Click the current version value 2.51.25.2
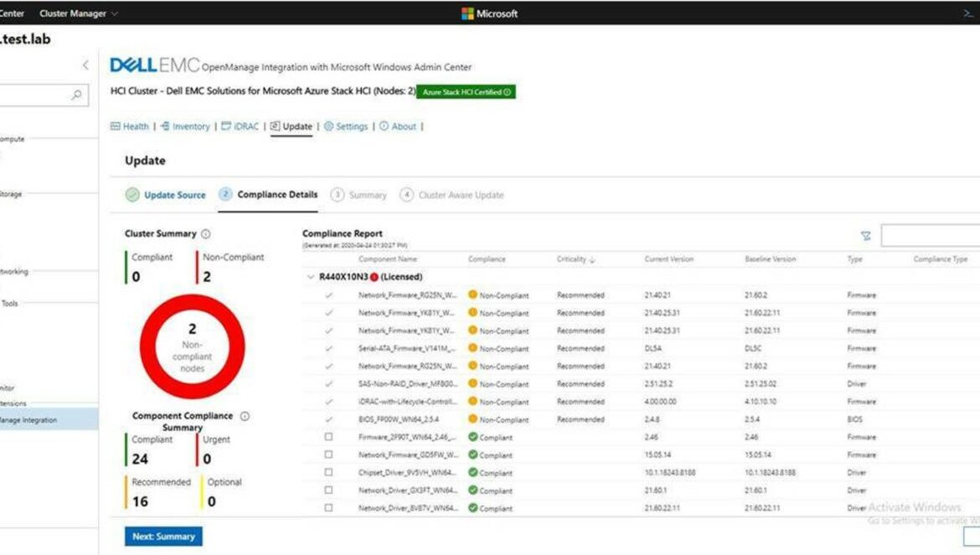This screenshot has height=555, width=980. pos(658,384)
